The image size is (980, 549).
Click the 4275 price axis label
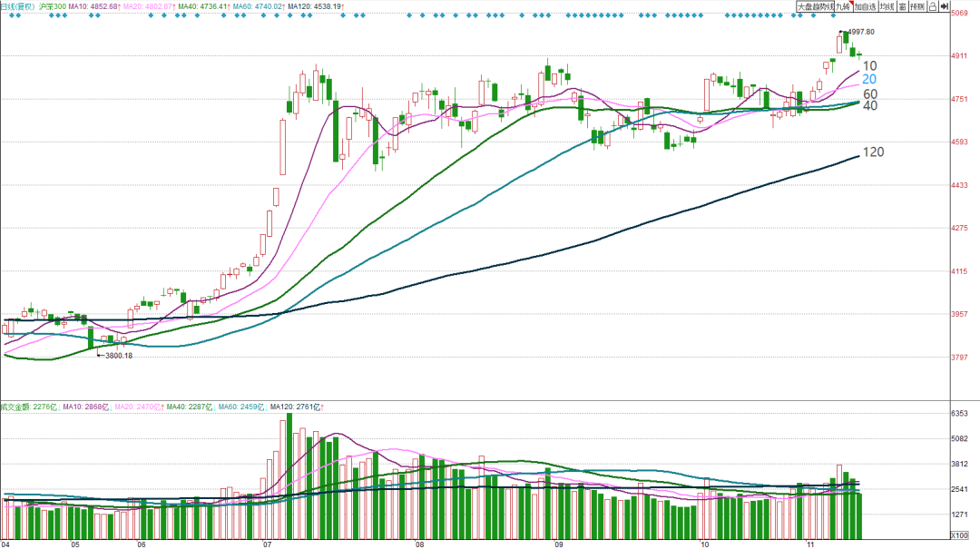pyautogui.click(x=959, y=229)
